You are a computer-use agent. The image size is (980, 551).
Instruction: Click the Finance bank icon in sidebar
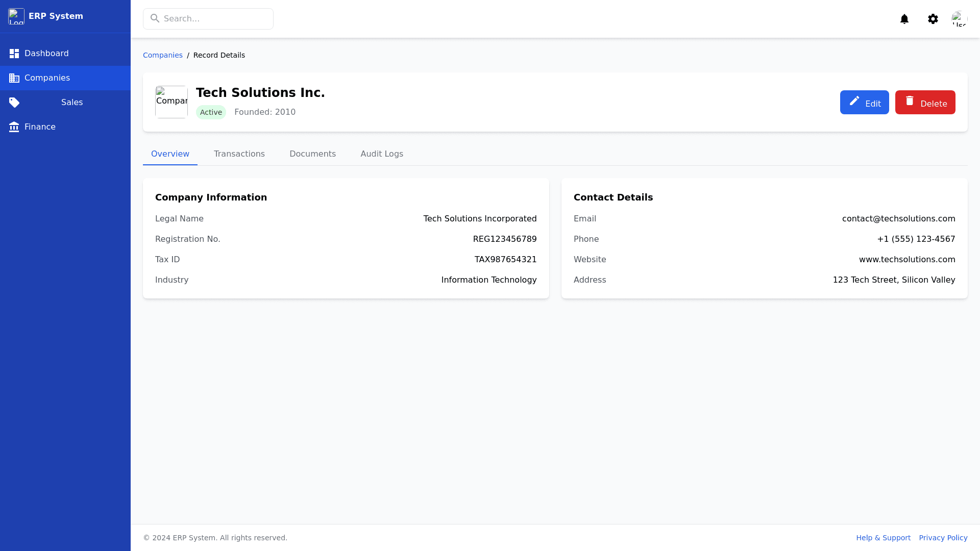click(x=14, y=127)
